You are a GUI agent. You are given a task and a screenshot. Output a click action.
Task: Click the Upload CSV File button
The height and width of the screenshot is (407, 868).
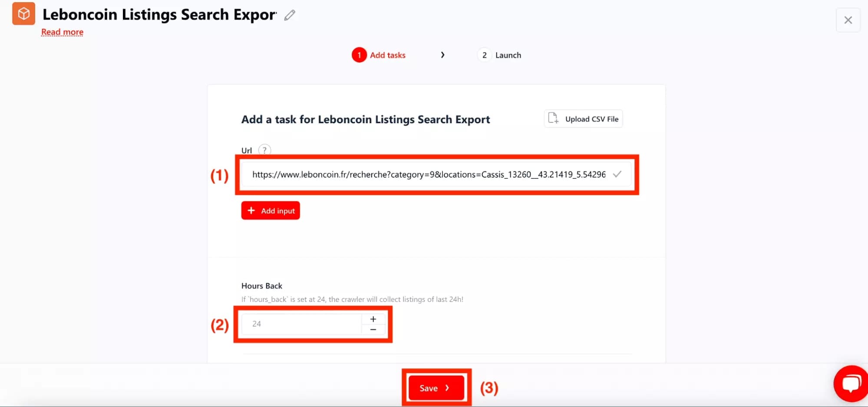[583, 119]
